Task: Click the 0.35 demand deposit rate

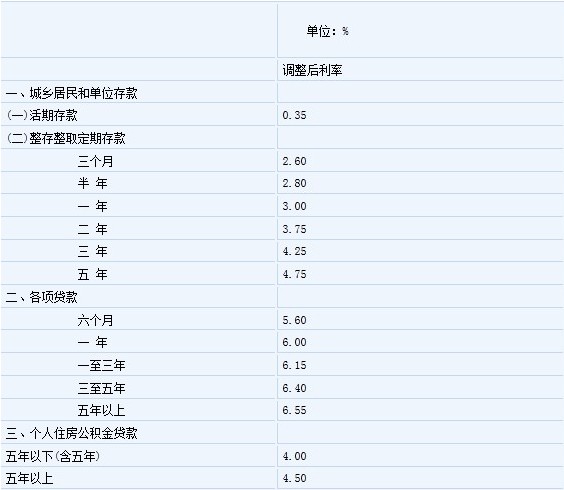Action: tap(294, 115)
